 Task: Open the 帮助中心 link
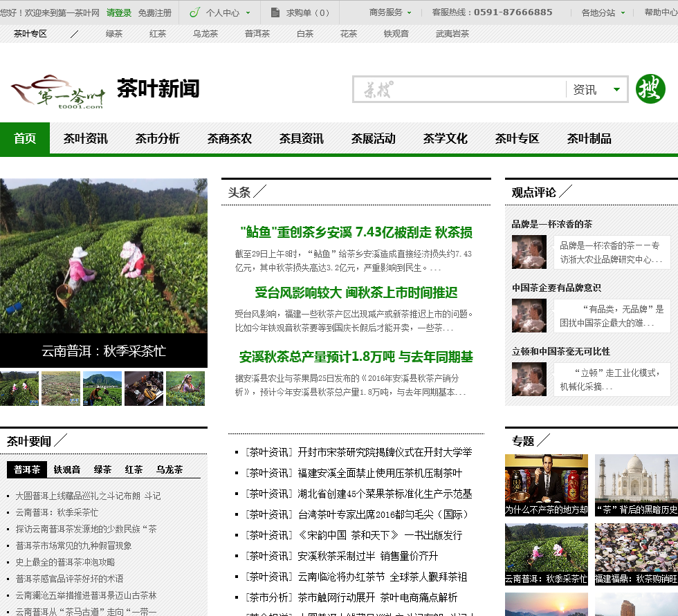661,12
